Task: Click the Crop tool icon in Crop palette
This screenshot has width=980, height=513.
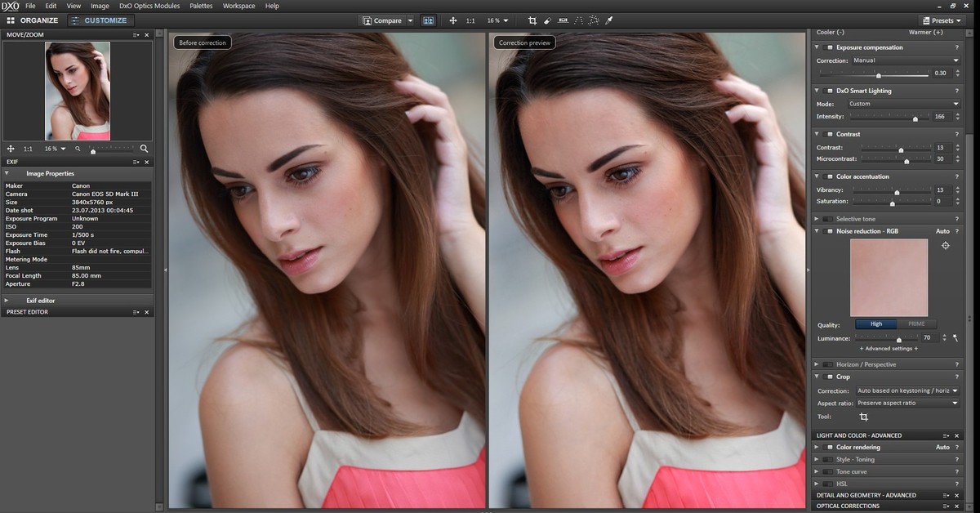Action: click(864, 417)
